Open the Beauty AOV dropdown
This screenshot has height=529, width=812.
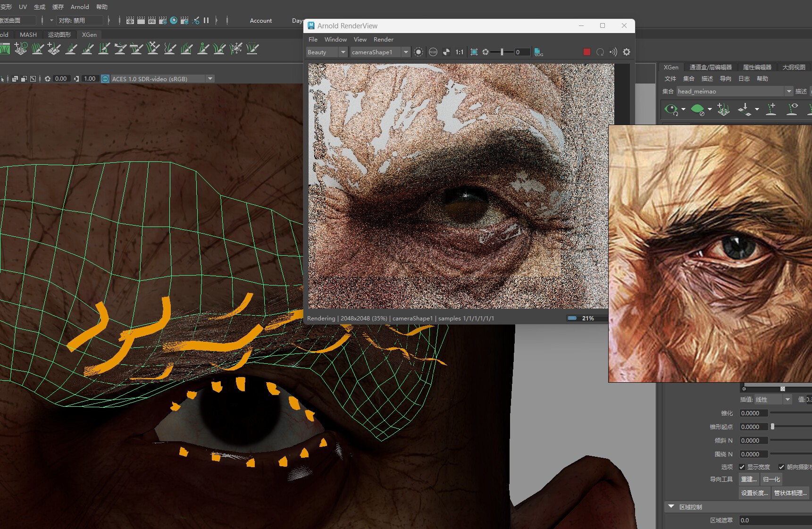343,52
